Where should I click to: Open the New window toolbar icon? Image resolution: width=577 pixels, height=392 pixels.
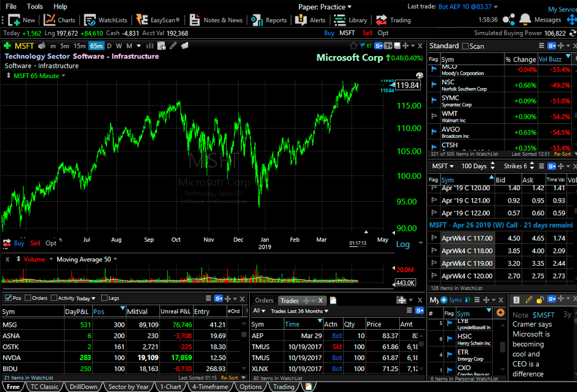(x=21, y=20)
